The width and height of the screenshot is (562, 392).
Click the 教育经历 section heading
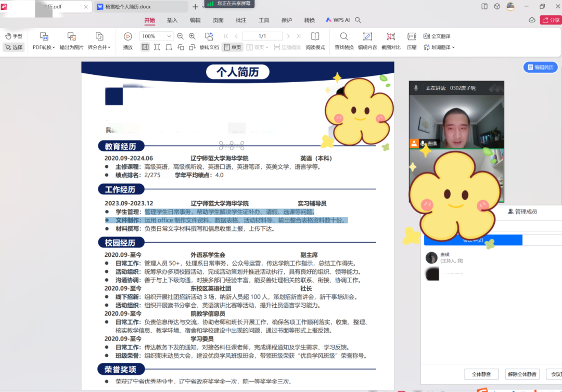pos(121,146)
